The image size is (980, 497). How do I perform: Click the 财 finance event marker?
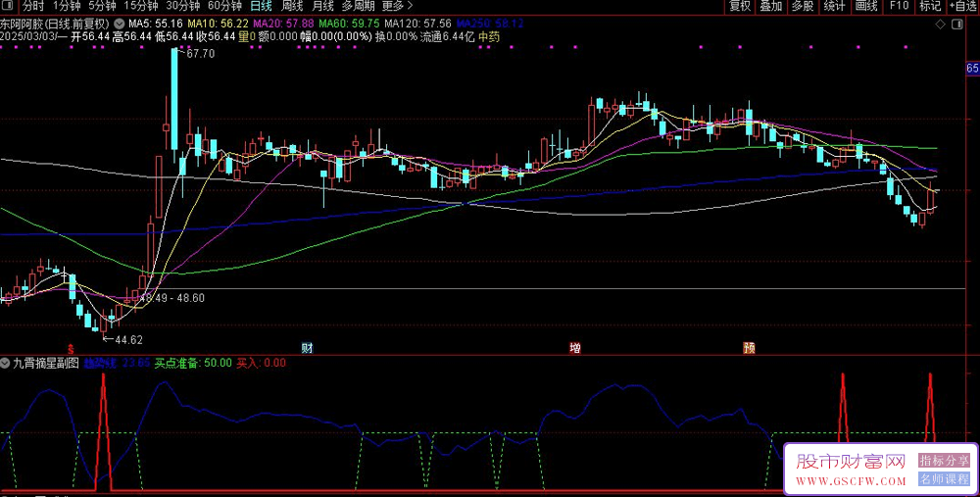click(x=307, y=348)
